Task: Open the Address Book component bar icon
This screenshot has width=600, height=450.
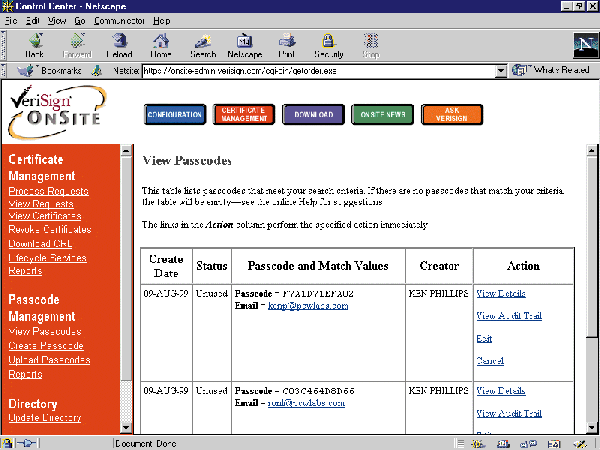Action: 554,444
